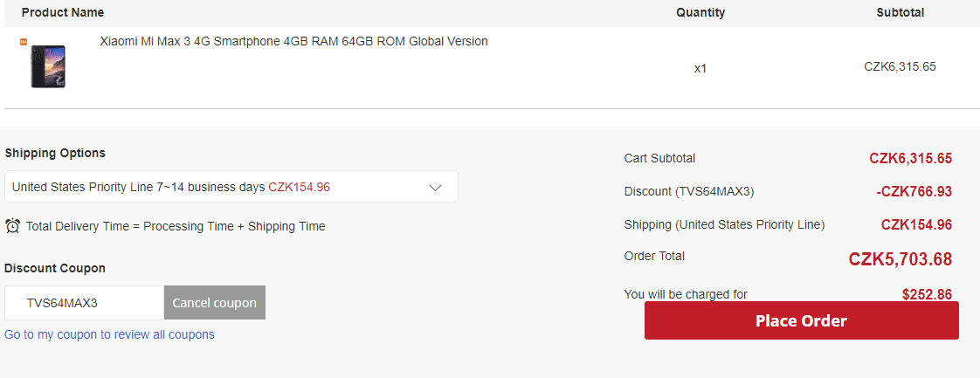Image resolution: width=980 pixels, height=378 pixels.
Task: Cancel the applied coupon
Action: 214,303
